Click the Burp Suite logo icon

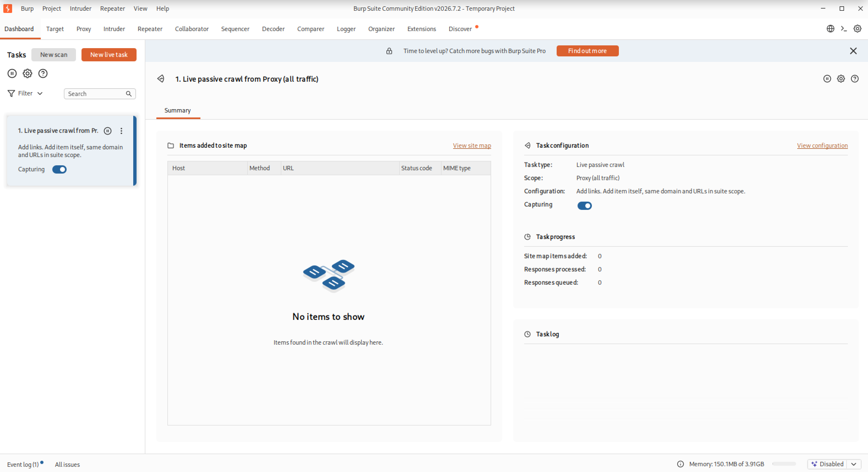click(8, 9)
